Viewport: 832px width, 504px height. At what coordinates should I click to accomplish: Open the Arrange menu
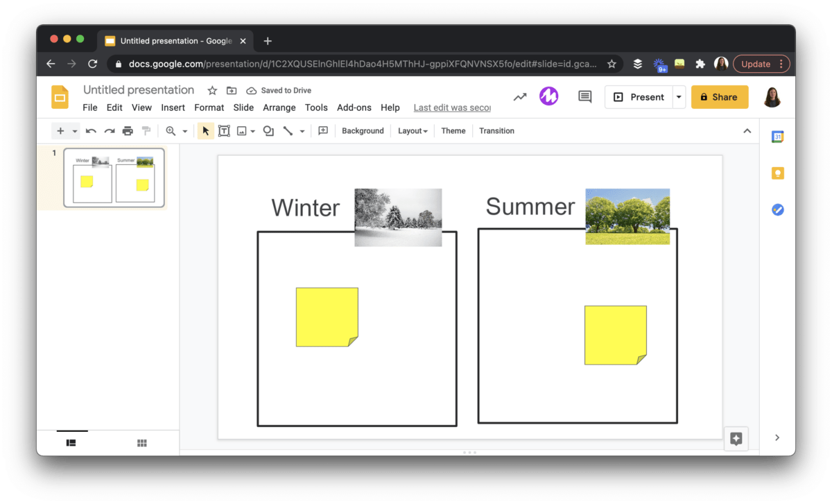(x=279, y=107)
